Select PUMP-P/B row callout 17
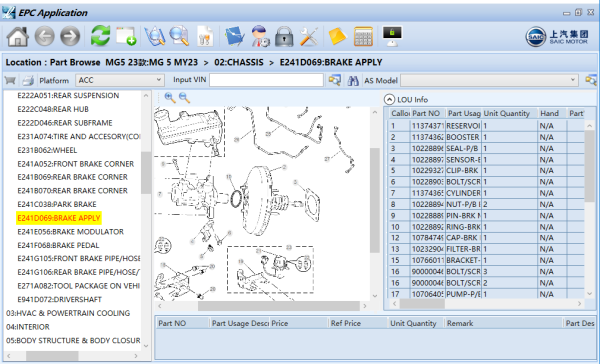Viewport: 600px width, 364px height. (486, 294)
